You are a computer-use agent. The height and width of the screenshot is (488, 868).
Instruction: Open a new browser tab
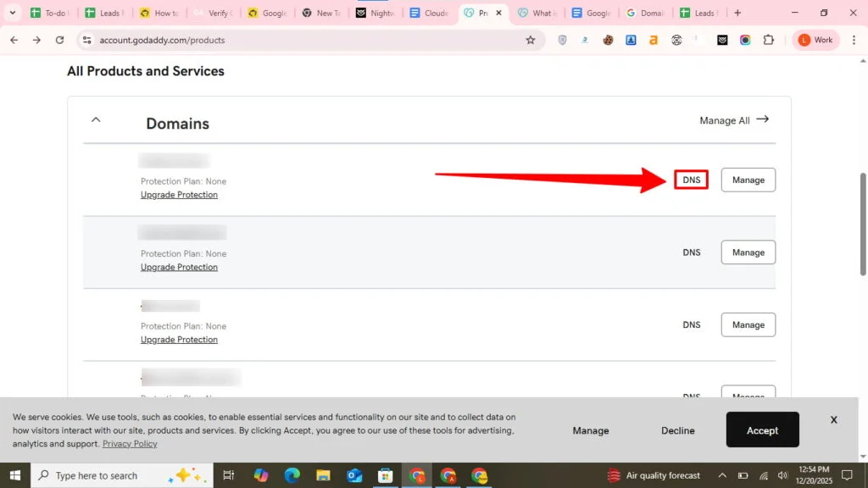(x=737, y=13)
